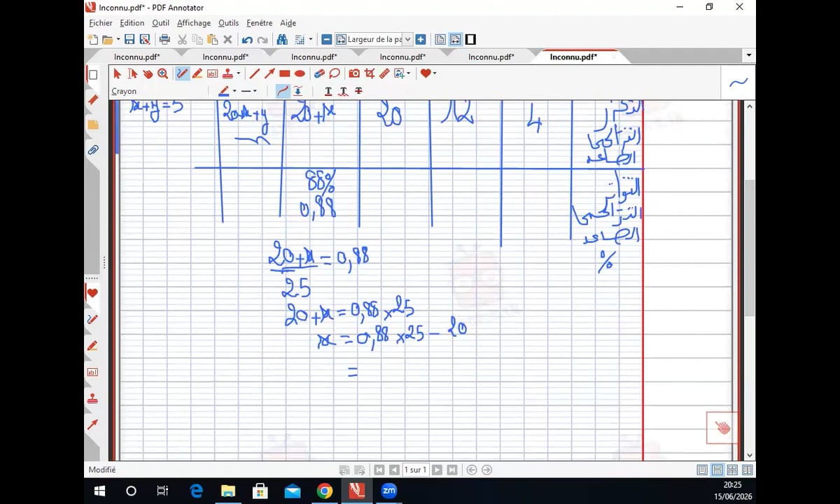Jump to the first page
840x504 pixels.
click(379, 470)
